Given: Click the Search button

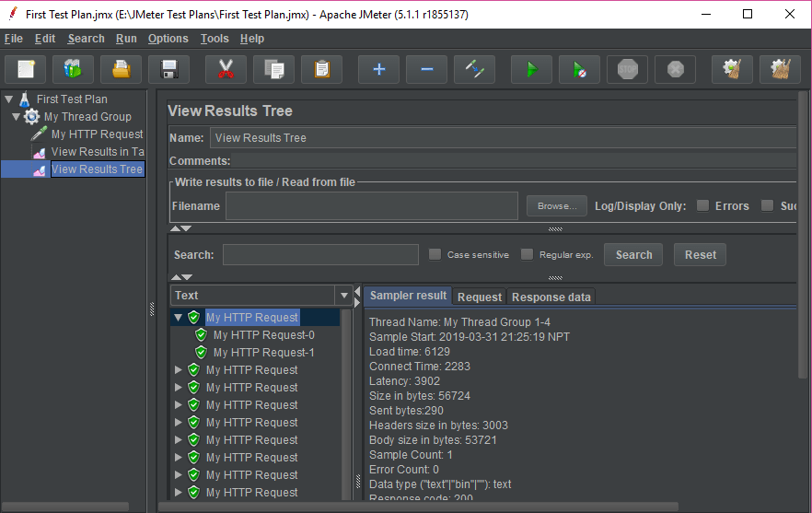Looking at the screenshot, I should coord(633,254).
